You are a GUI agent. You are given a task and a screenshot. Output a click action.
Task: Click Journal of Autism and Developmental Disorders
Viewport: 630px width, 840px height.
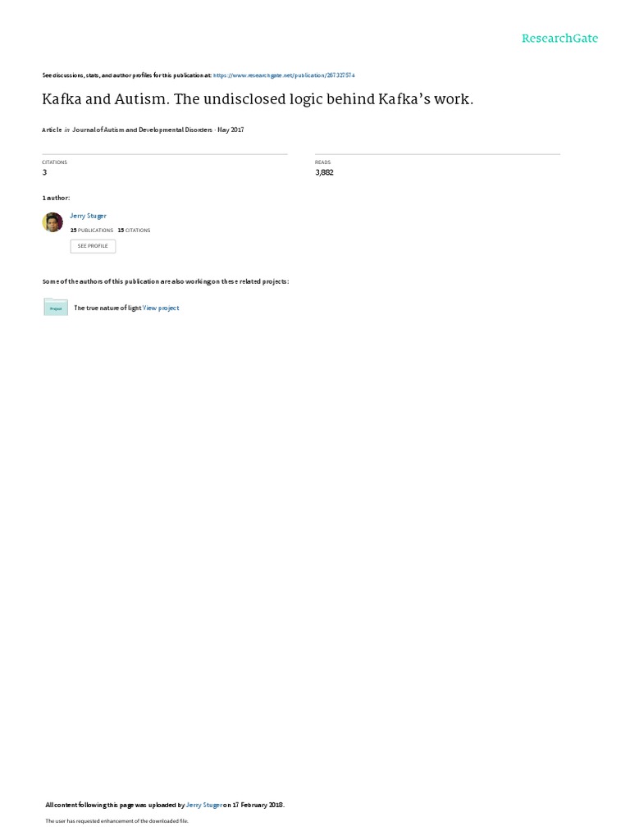pyautogui.click(x=143, y=130)
